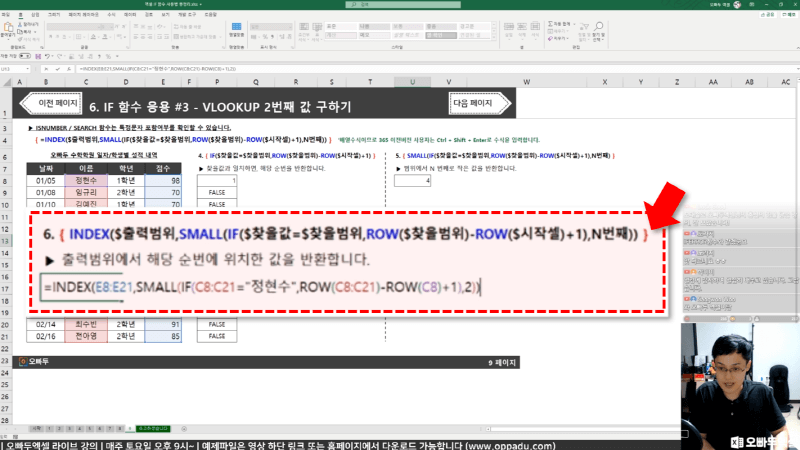Click the Paste icon in the clipboard group
Image resolution: width=800 pixels, height=450 pixels.
(8, 29)
